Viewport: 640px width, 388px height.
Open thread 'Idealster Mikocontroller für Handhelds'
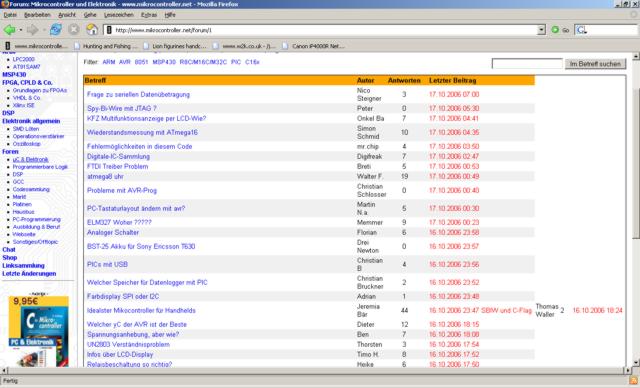pos(141,310)
